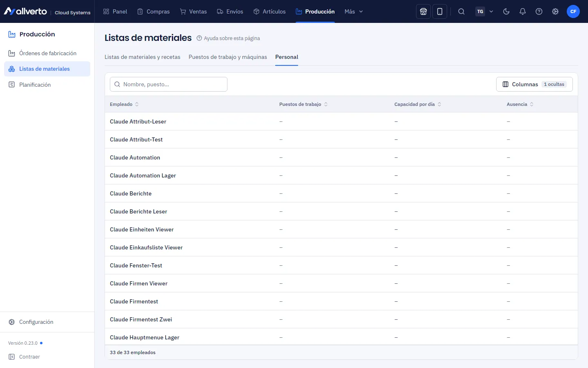Click the Versión 0.23.0 label
588x368 pixels.
coord(23,343)
